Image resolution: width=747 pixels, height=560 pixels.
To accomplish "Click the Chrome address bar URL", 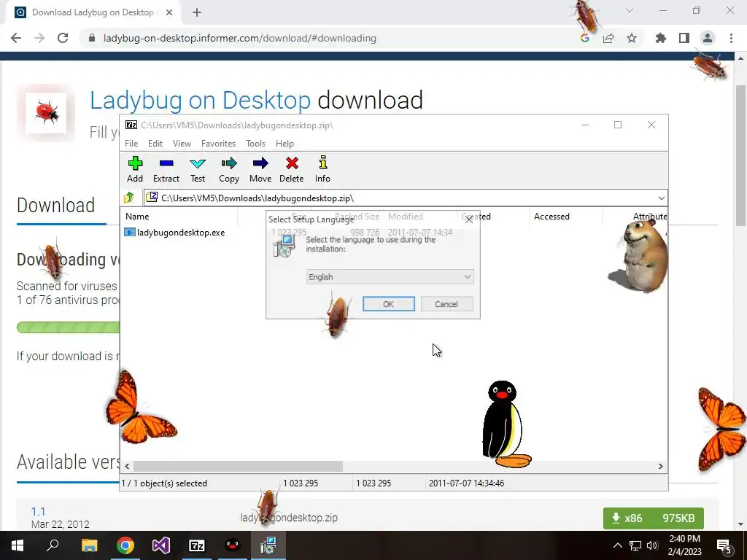I will (x=239, y=38).
